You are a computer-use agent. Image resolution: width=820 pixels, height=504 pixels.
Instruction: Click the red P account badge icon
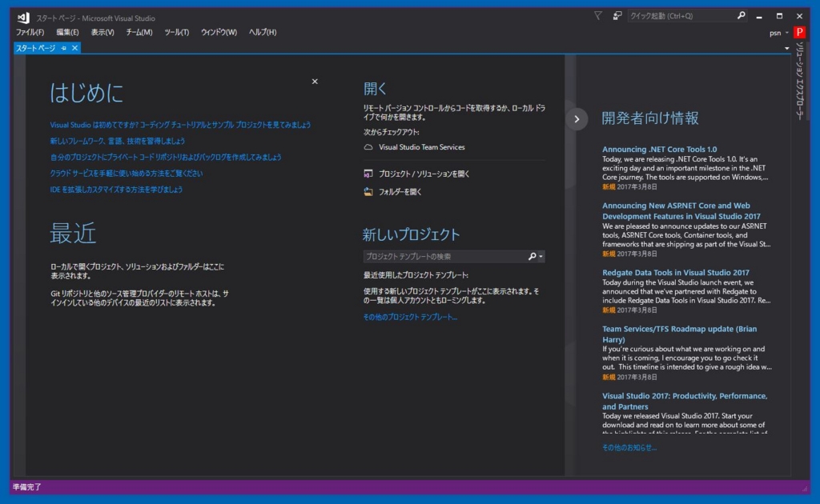pyautogui.click(x=799, y=32)
